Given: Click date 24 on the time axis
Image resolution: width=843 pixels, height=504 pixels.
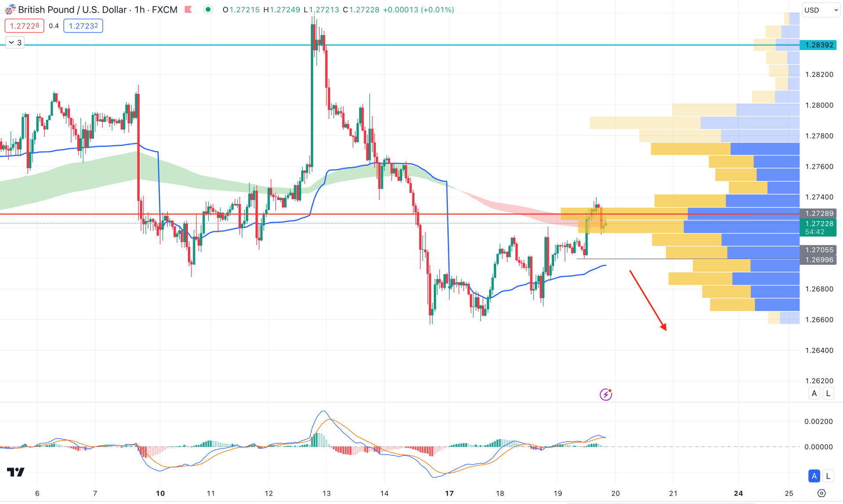Looking at the screenshot, I should (739, 493).
